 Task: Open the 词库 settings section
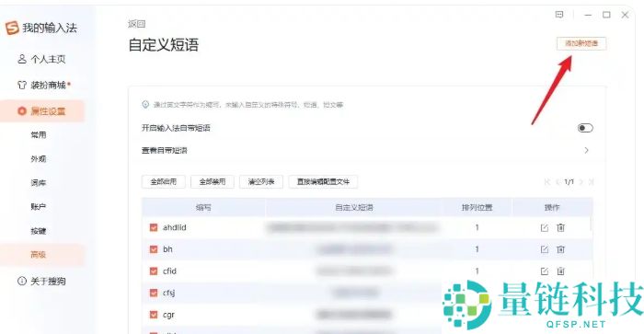pyautogui.click(x=39, y=183)
